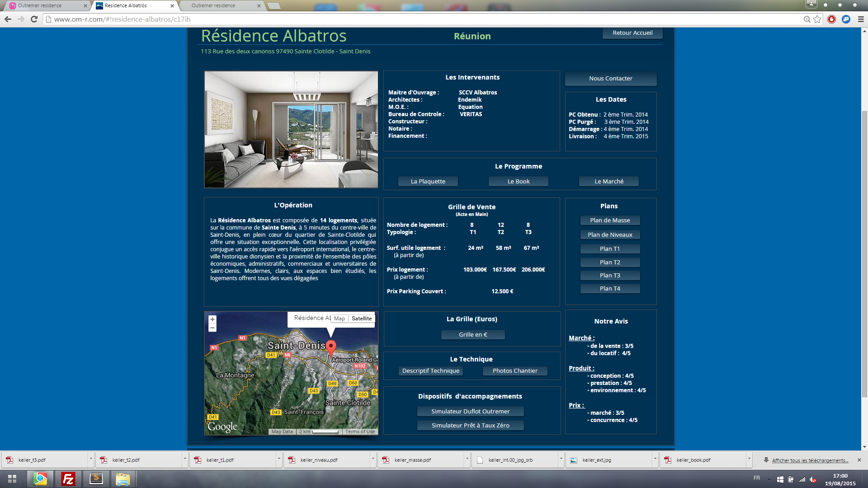The height and width of the screenshot is (488, 868).
Task: Close the first Outremer residence tab
Action: pyautogui.click(x=85, y=6)
